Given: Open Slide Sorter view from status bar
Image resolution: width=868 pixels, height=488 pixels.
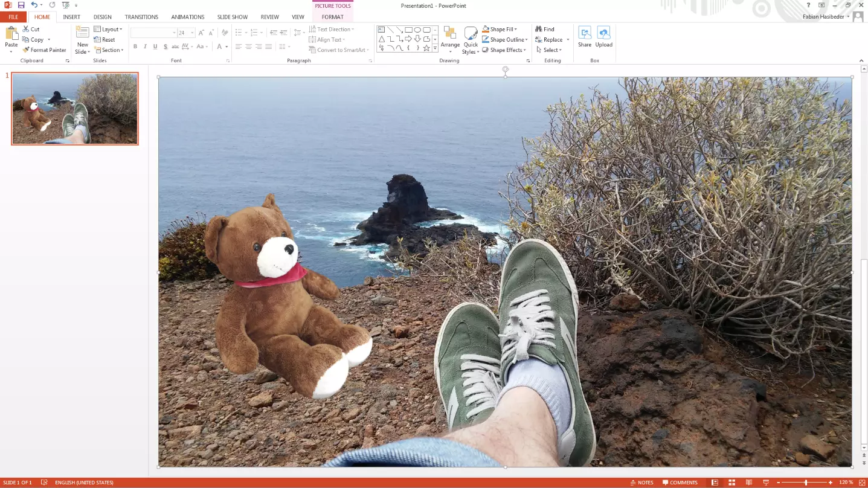Looking at the screenshot, I should coord(731,483).
